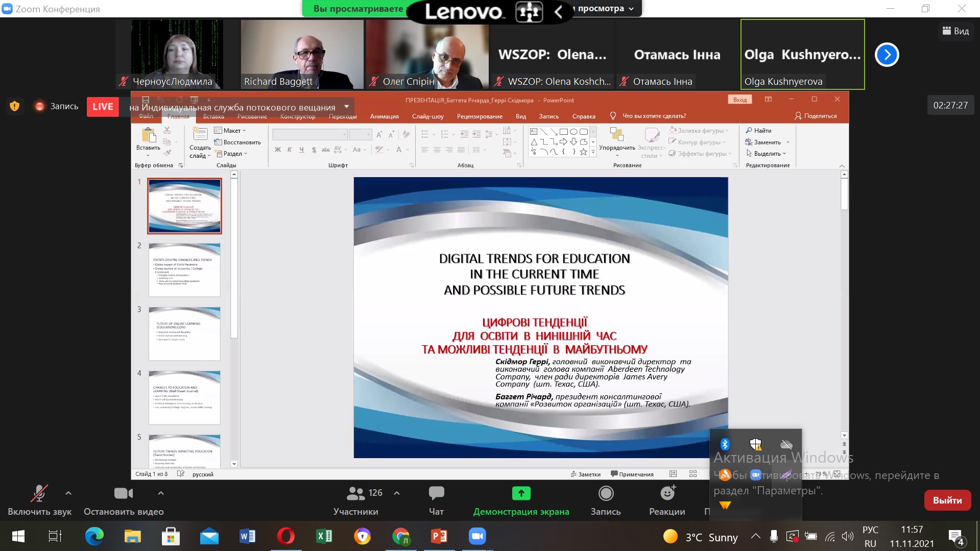Open the view options параметры просмотра dropdown

click(x=606, y=8)
